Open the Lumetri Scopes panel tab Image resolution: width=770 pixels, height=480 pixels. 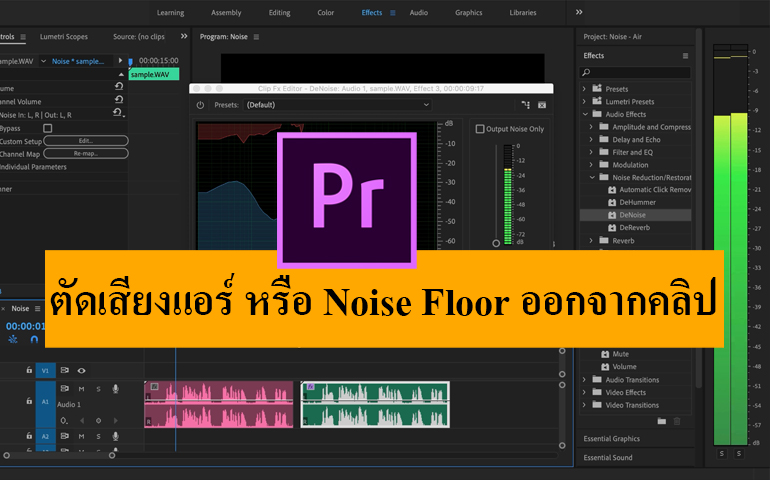click(x=64, y=36)
